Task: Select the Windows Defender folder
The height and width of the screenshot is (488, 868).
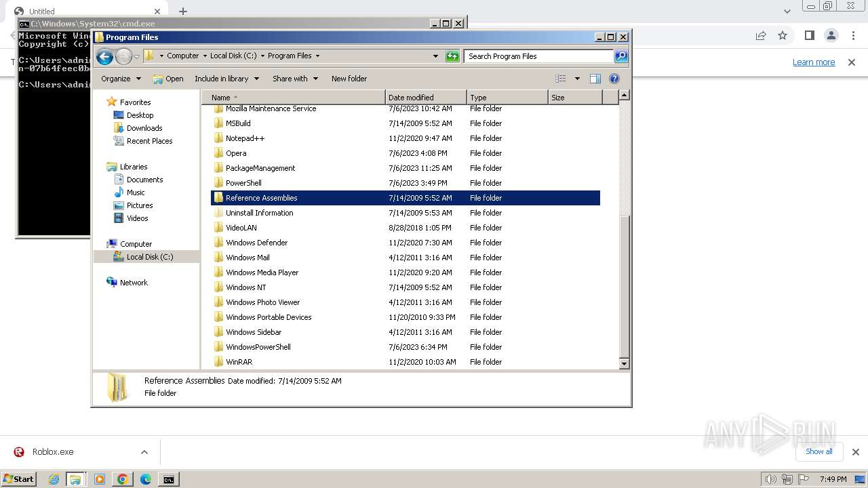Action: pos(256,243)
